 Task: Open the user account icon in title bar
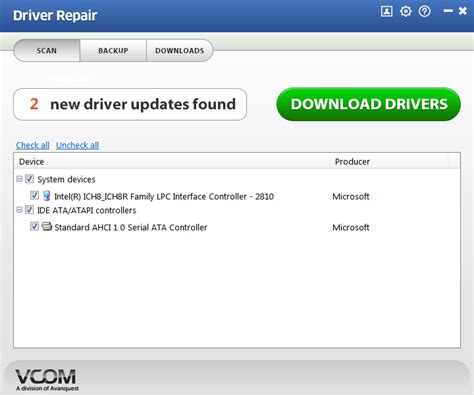coord(386,11)
